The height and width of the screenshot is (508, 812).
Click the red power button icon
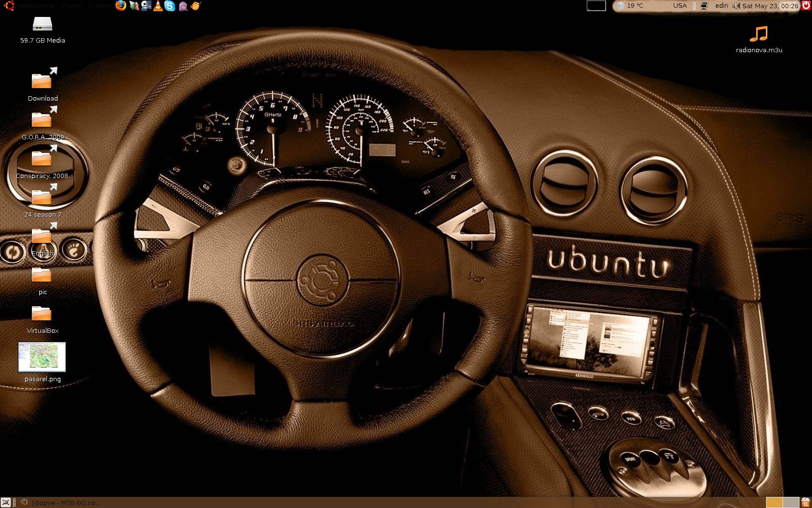point(805,6)
